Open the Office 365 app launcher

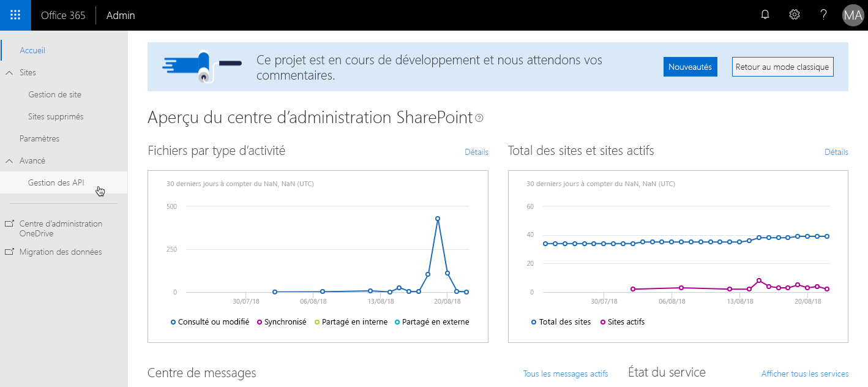coord(15,15)
